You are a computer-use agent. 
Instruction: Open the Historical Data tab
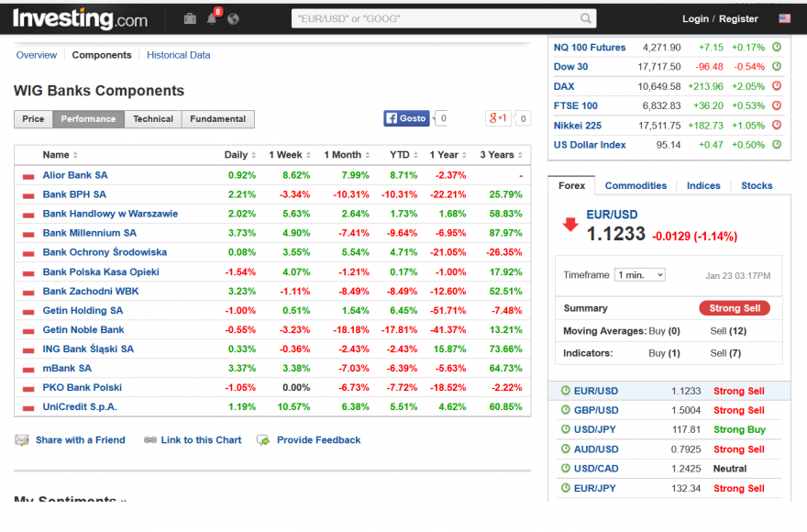(179, 55)
